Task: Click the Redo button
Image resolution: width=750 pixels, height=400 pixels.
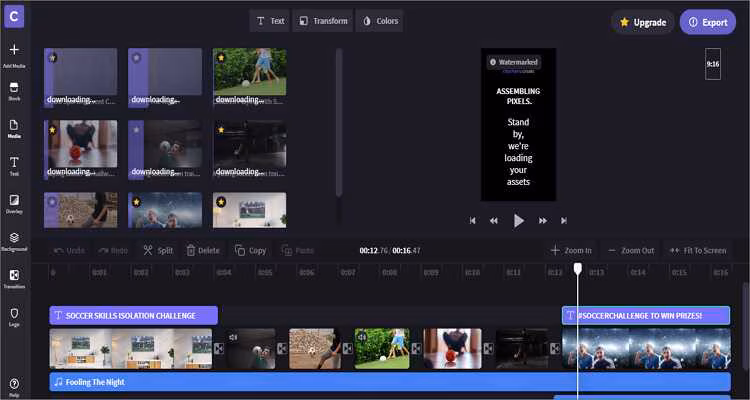Action: tap(113, 250)
